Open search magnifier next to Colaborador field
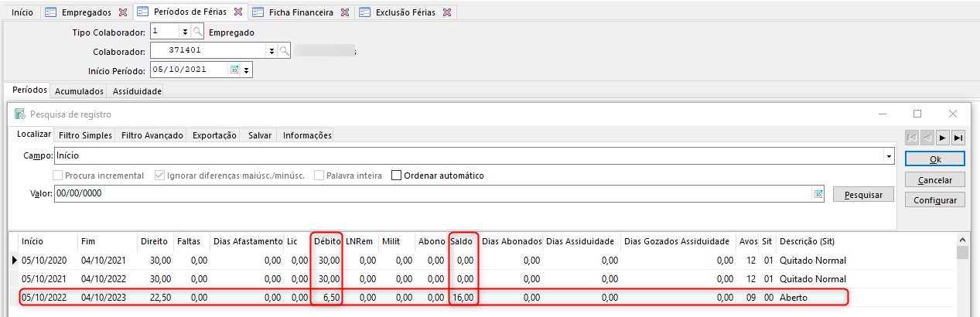The width and height of the screenshot is (980, 317). coord(285,51)
